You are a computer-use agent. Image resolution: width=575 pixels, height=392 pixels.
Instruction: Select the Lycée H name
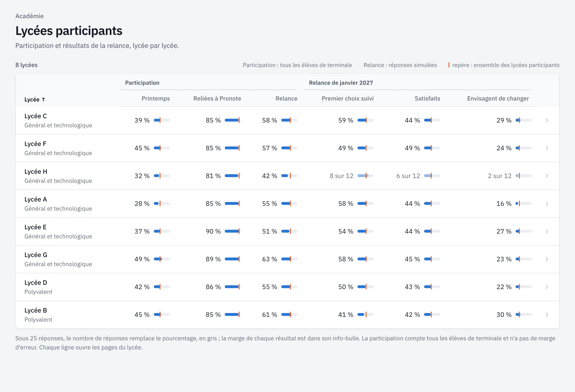[36, 172]
